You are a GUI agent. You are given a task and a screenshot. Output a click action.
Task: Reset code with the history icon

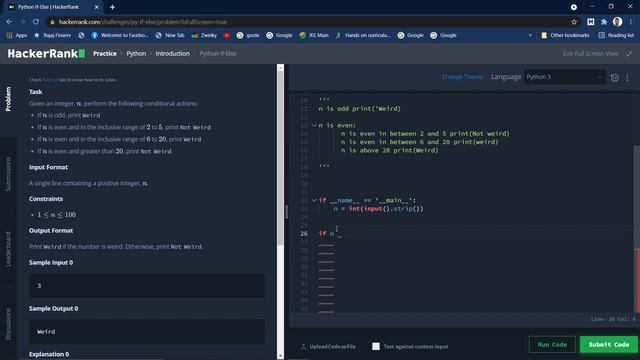615,77
